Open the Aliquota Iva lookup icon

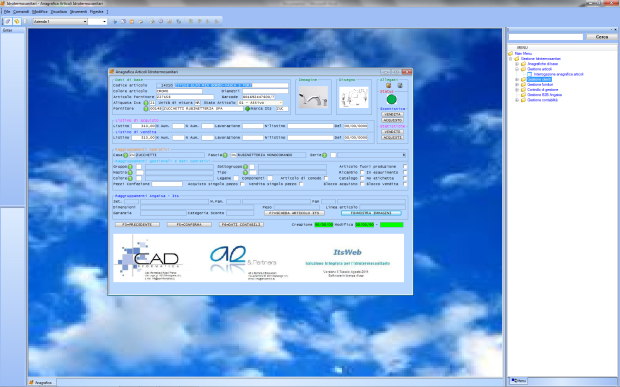(x=146, y=103)
